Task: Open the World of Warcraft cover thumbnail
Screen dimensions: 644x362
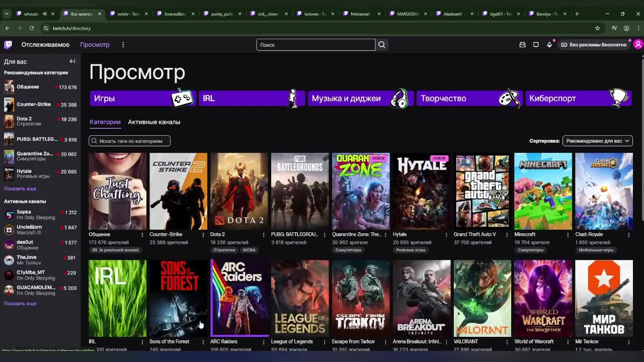Action: [543, 298]
